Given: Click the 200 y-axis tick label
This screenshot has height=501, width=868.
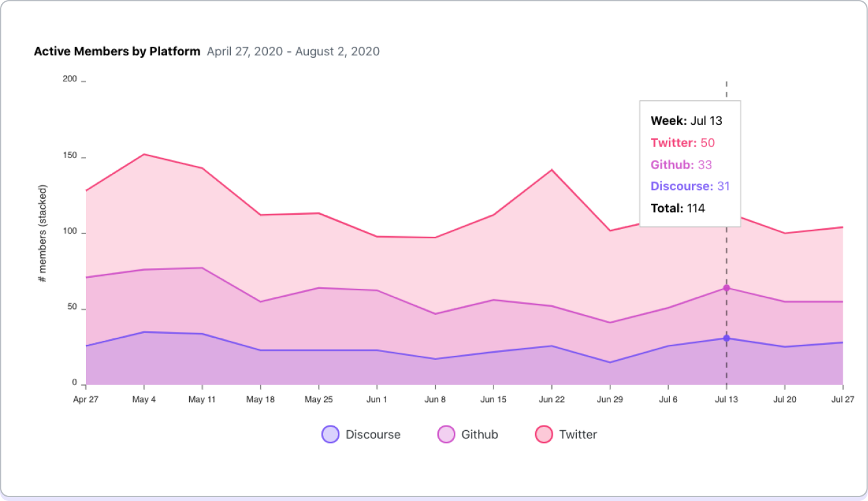Looking at the screenshot, I should (70, 79).
